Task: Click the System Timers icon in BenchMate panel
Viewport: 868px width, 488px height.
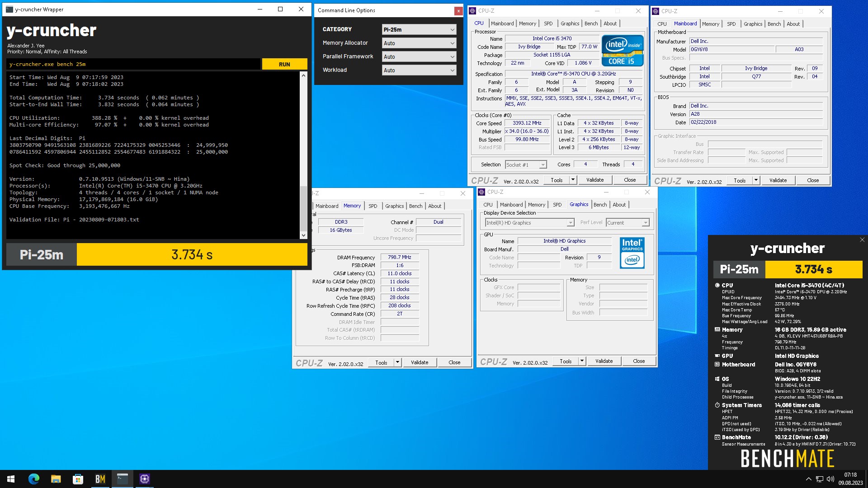Action: (x=717, y=405)
